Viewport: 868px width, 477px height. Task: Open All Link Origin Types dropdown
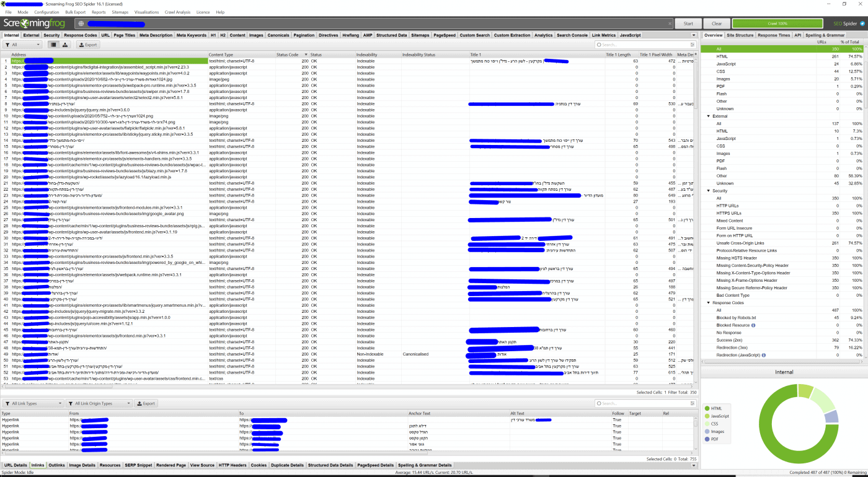99,403
